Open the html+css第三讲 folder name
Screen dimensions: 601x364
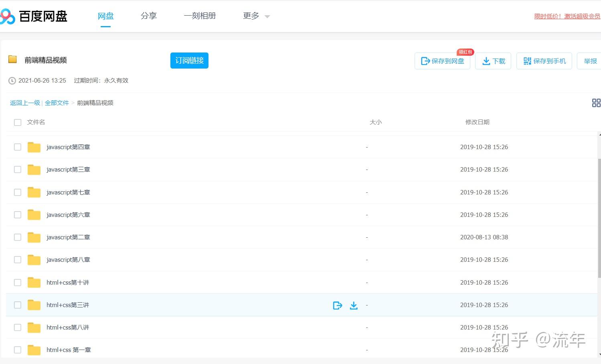[x=68, y=305]
